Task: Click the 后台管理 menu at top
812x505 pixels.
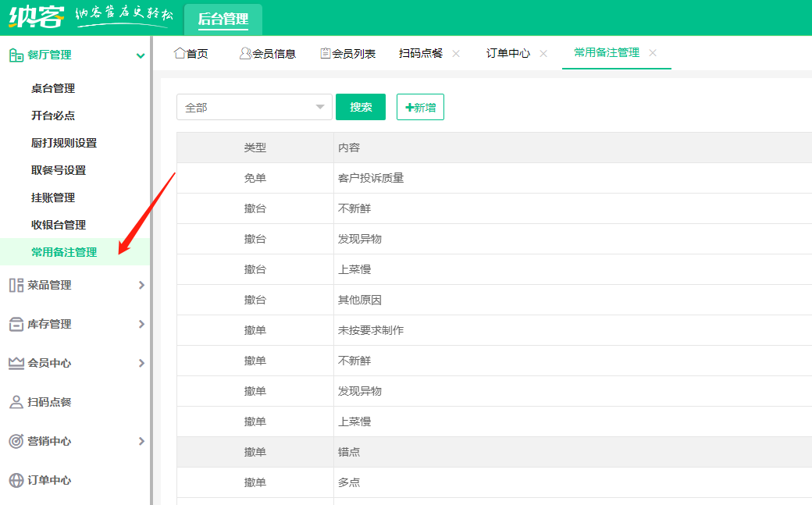Action: [223, 17]
